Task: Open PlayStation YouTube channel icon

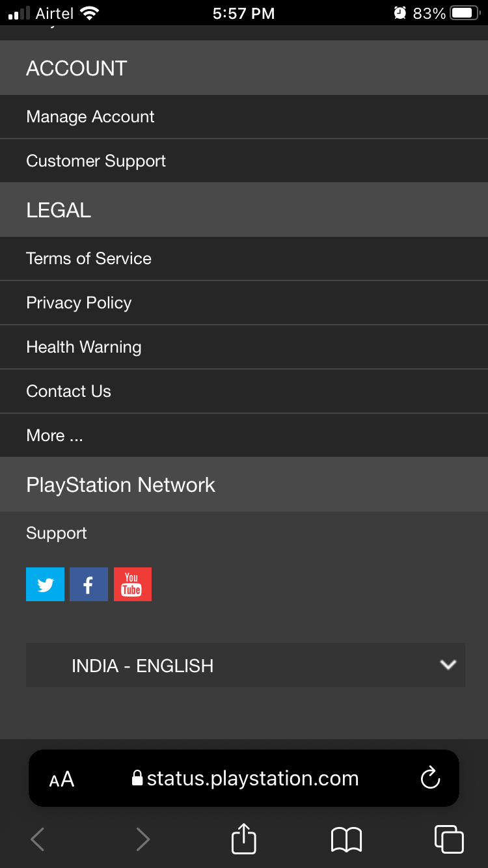Action: click(132, 584)
